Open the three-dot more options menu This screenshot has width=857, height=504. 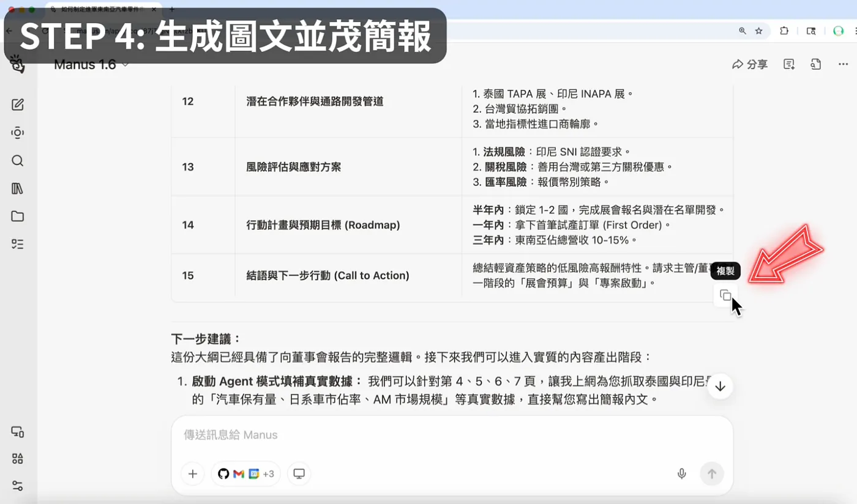point(843,64)
